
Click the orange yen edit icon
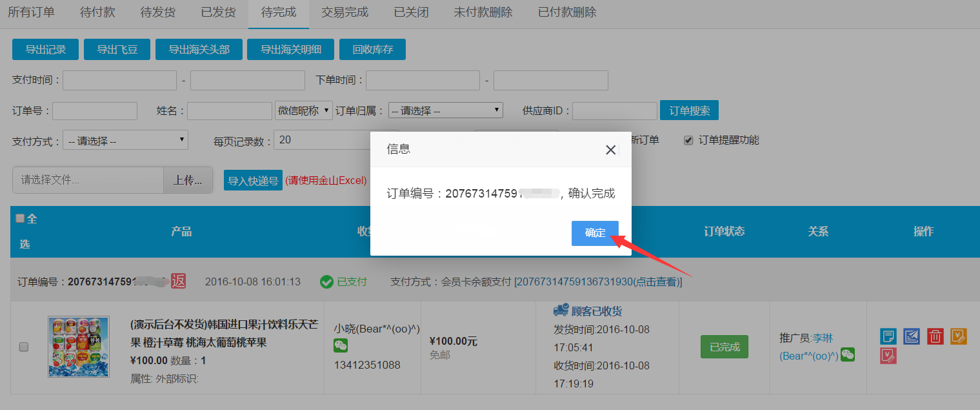click(958, 336)
